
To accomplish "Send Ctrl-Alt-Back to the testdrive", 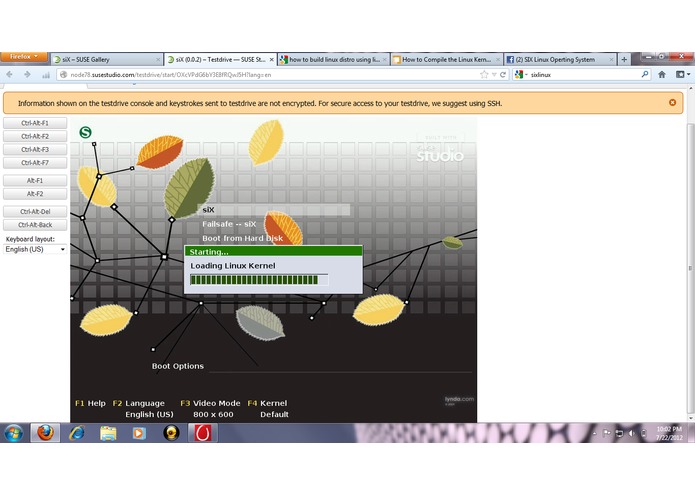I will pyautogui.click(x=35, y=225).
